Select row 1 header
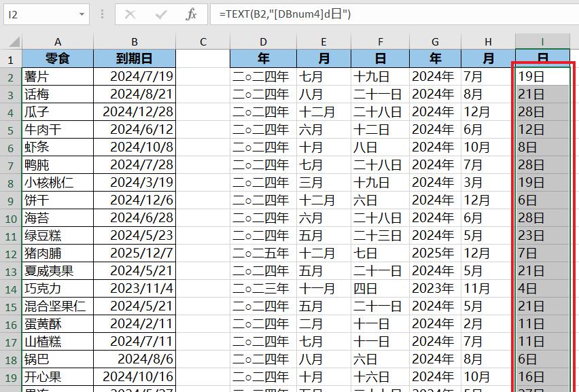This screenshot has height=392, width=579. pyautogui.click(x=11, y=59)
